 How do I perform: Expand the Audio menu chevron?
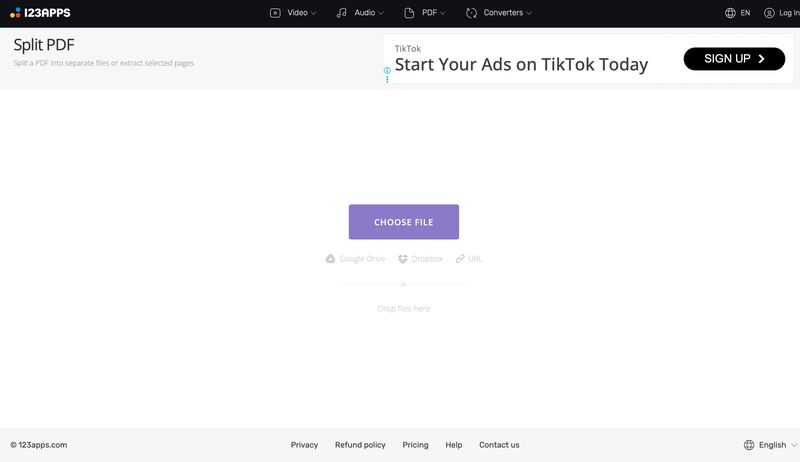click(381, 13)
